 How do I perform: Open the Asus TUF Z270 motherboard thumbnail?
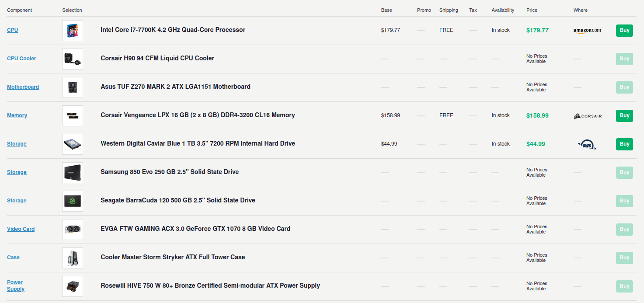tap(73, 87)
